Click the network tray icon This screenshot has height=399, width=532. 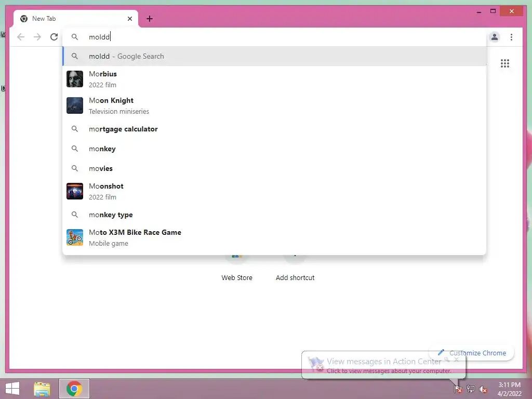(471, 389)
